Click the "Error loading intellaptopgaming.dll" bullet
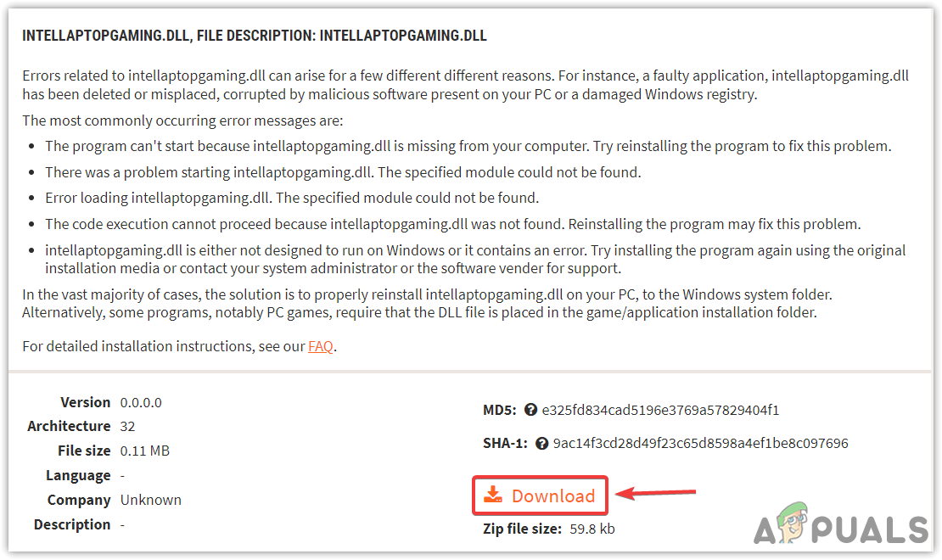942x560 pixels. point(292,199)
